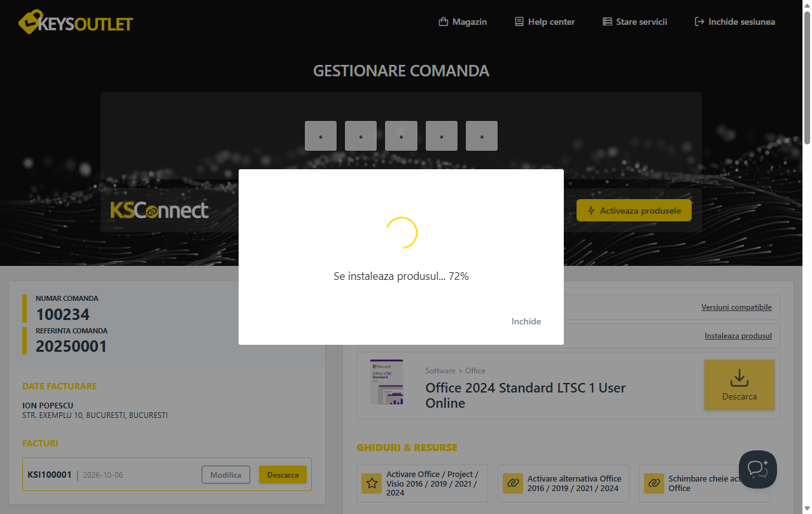Viewport: 812px width, 514px height.
Task: Click the Software > Office breadcrumb
Action: pyautogui.click(x=456, y=371)
